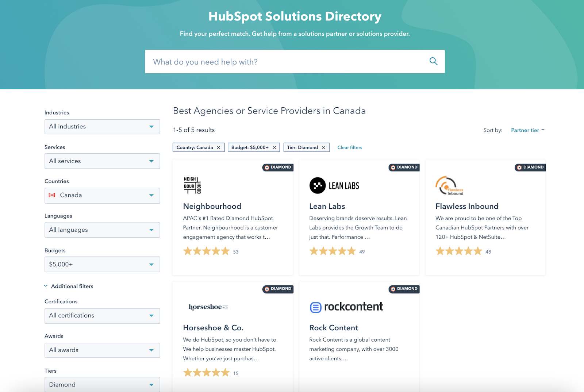Click the Horseshoe & Co. logo
584x392 pixels.
(x=208, y=307)
